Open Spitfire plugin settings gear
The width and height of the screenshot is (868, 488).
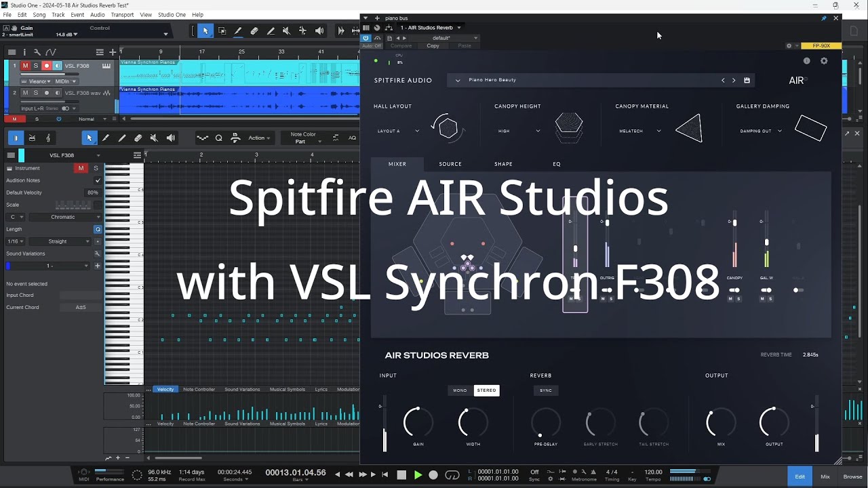click(824, 61)
